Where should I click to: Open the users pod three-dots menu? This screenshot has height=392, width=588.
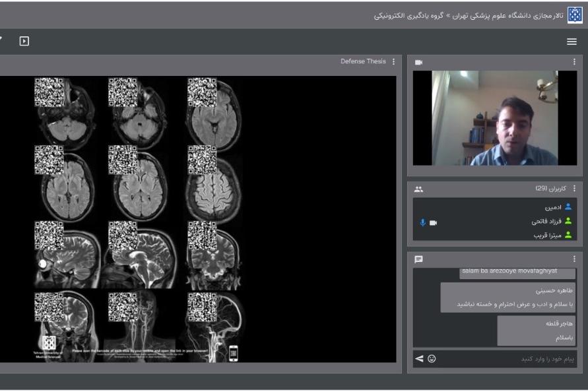pyautogui.click(x=574, y=189)
